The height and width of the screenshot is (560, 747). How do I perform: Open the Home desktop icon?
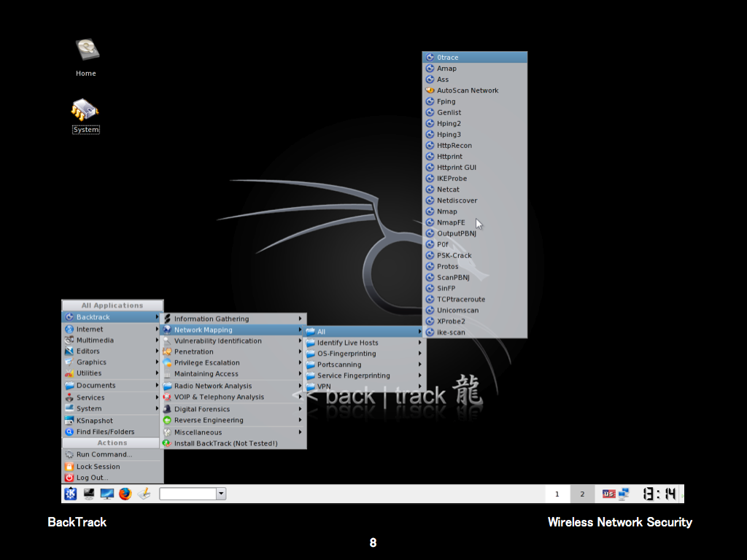click(86, 51)
